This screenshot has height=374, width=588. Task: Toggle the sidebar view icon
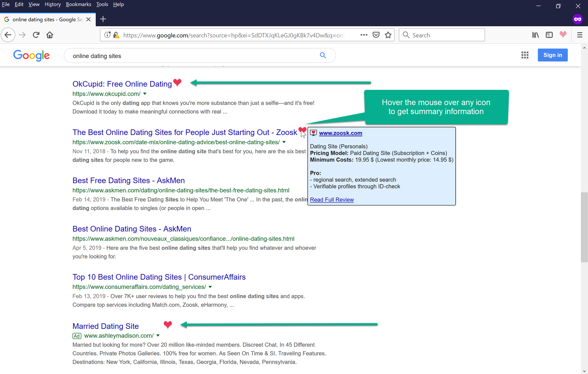click(549, 35)
